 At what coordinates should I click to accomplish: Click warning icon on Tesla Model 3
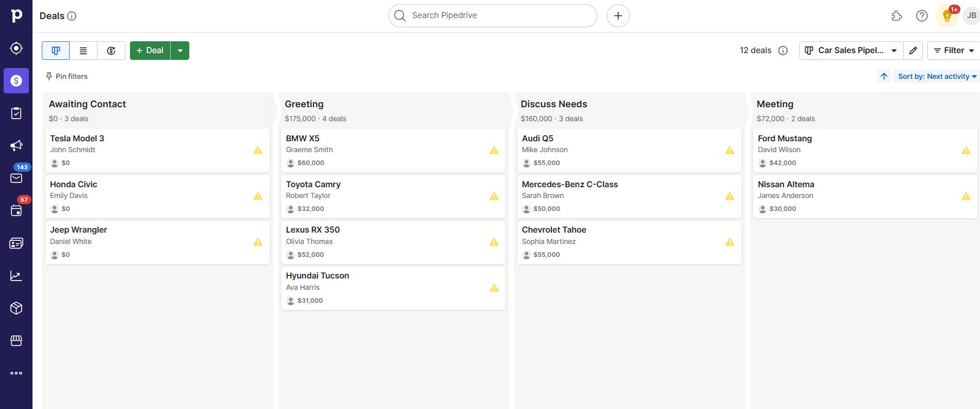click(258, 150)
